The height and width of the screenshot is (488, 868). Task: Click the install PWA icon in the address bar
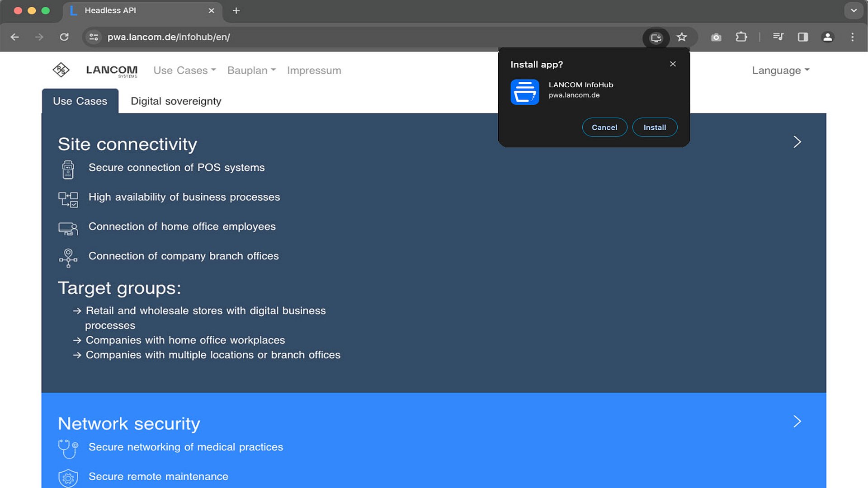pyautogui.click(x=656, y=38)
